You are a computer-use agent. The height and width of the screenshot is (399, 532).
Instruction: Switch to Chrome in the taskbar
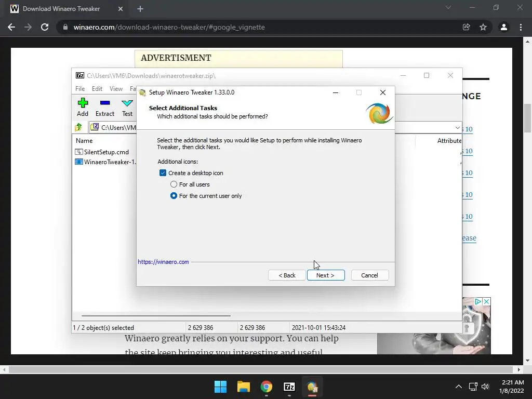(267, 387)
